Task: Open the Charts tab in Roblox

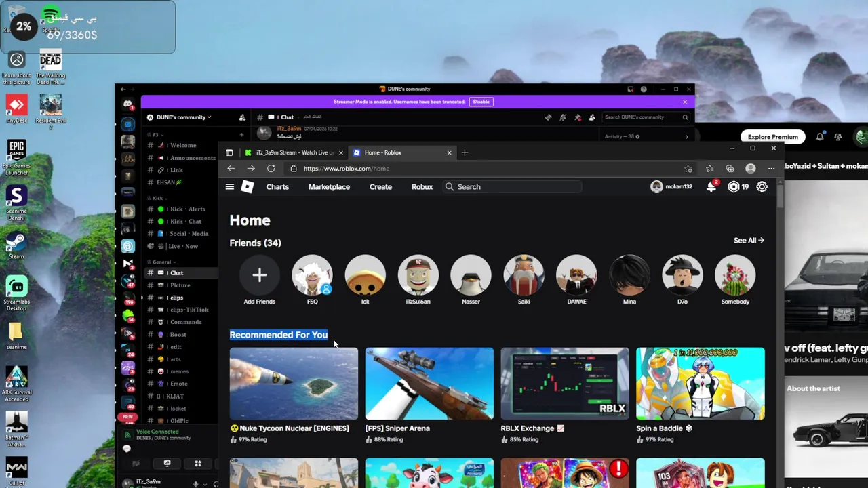Action: [277, 187]
